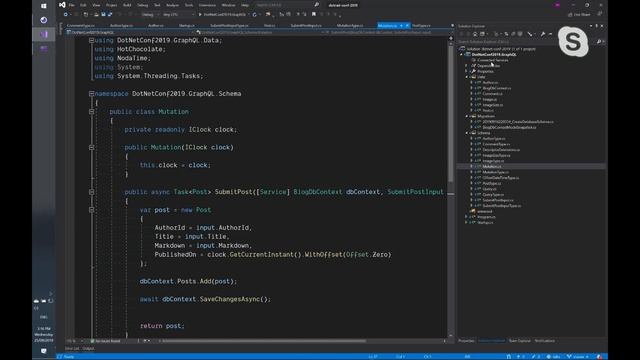This screenshot has height=360, width=640.
Task: Click the Save All toolbar icon
Action: point(110,14)
